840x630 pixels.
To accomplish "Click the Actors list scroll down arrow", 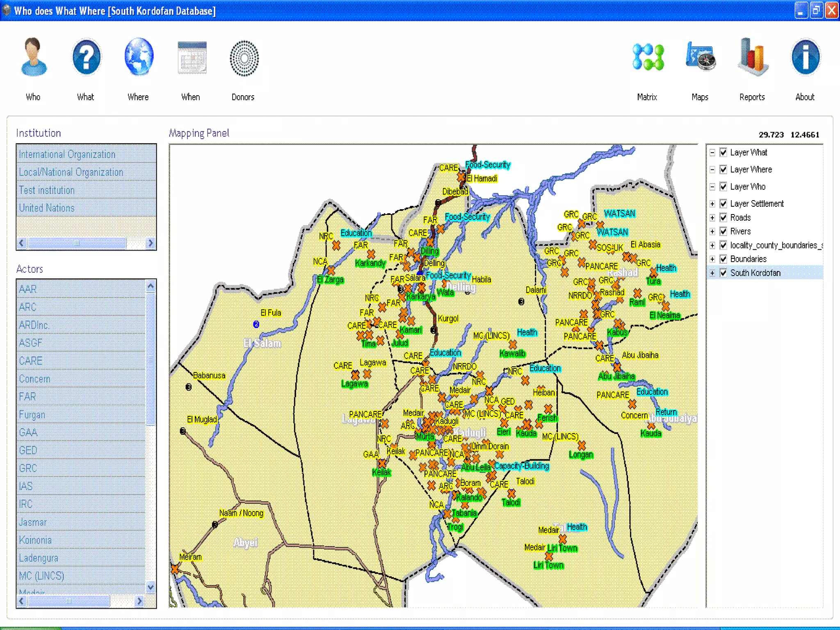I will [x=151, y=587].
